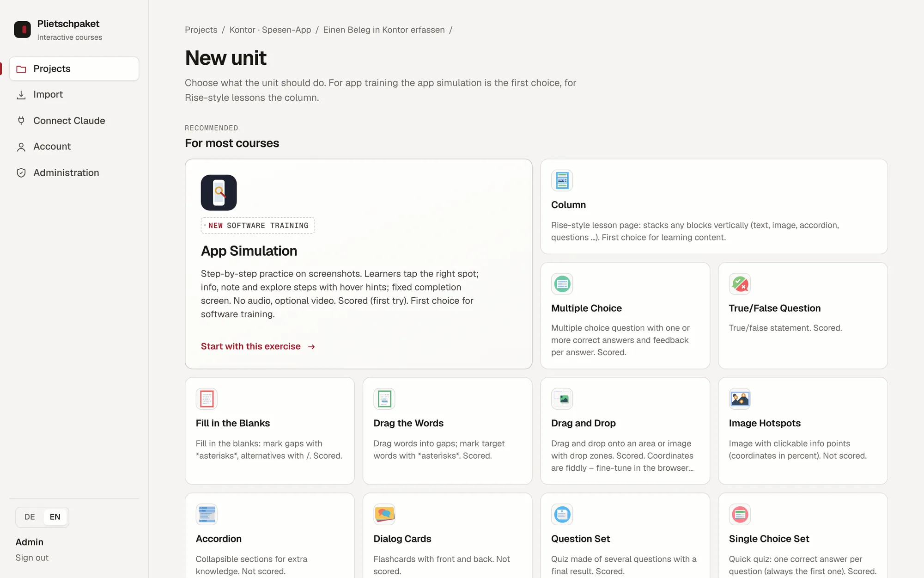Image resolution: width=924 pixels, height=578 pixels.
Task: Select the Fill in the Blanks title
Action: [233, 423]
